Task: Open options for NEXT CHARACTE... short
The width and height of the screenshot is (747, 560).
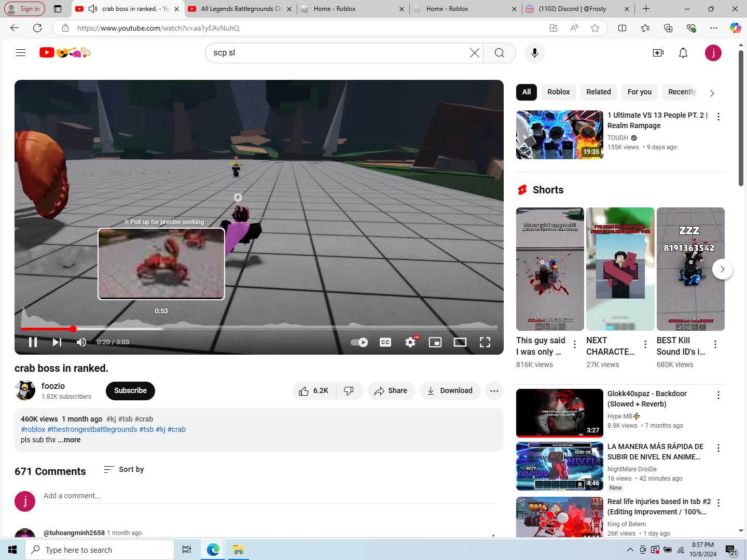Action: (645, 344)
